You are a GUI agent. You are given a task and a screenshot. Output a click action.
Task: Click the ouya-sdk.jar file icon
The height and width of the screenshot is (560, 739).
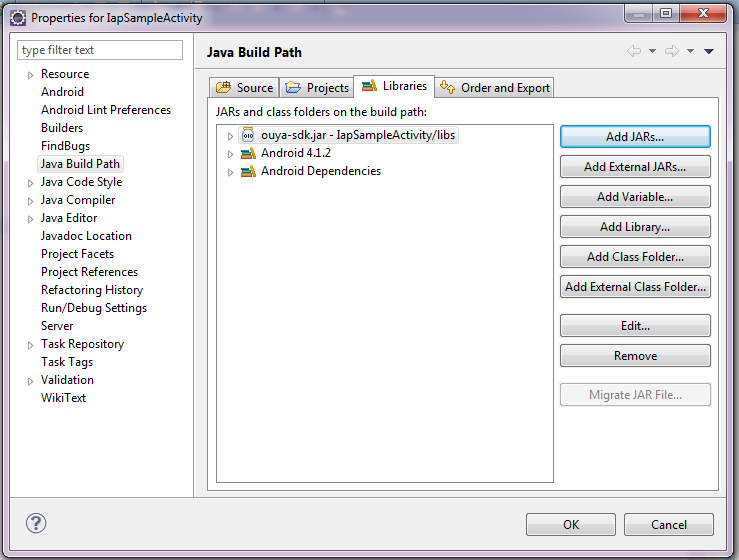tap(248, 135)
